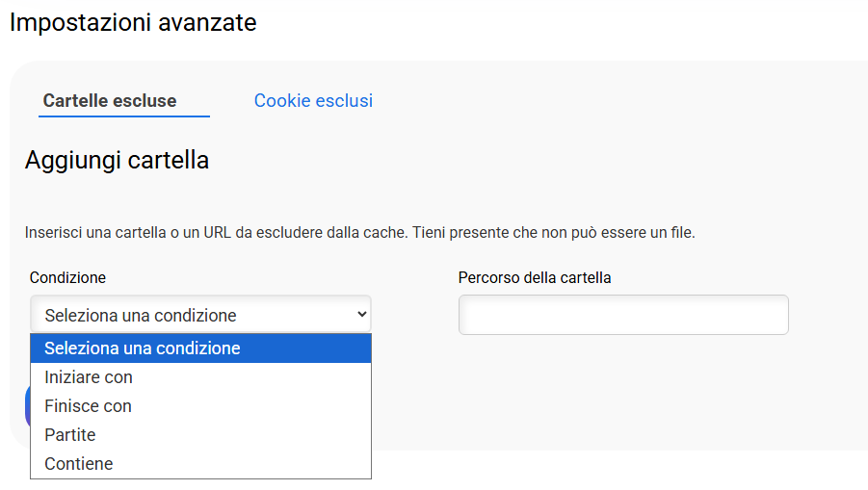This screenshot has width=868, height=490.
Task: Click the "Condizione" field label
Action: point(67,278)
